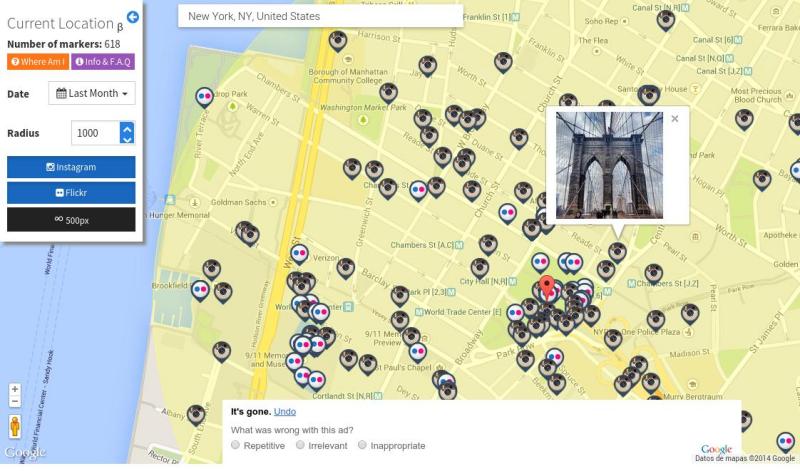
Task: Zoom out on the map
Action: 15,402
